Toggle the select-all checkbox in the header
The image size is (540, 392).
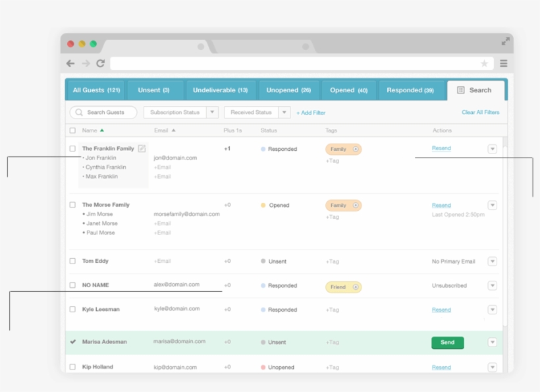(72, 130)
